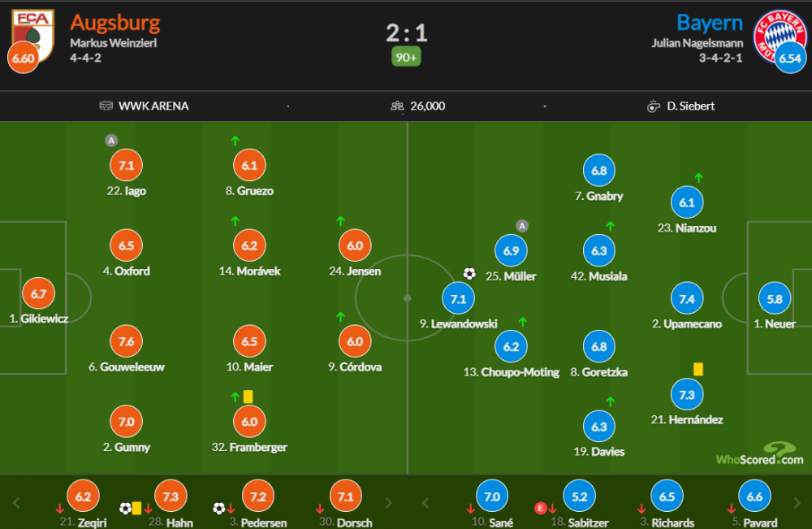
Task: Click Framberger's yellow card icon
Action: coord(248,397)
